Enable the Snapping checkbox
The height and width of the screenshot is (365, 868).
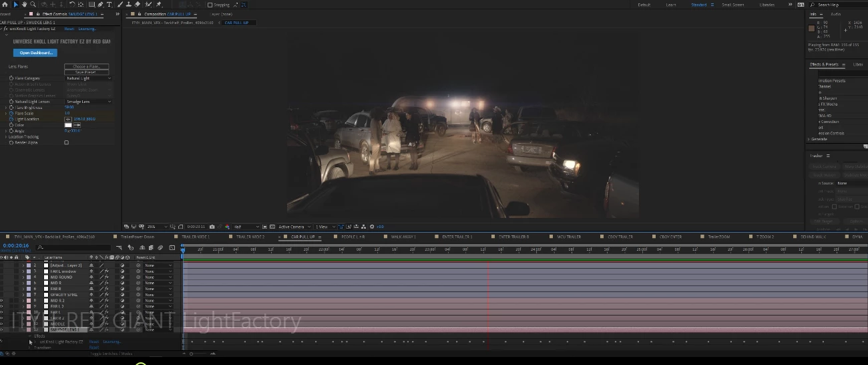(x=210, y=5)
